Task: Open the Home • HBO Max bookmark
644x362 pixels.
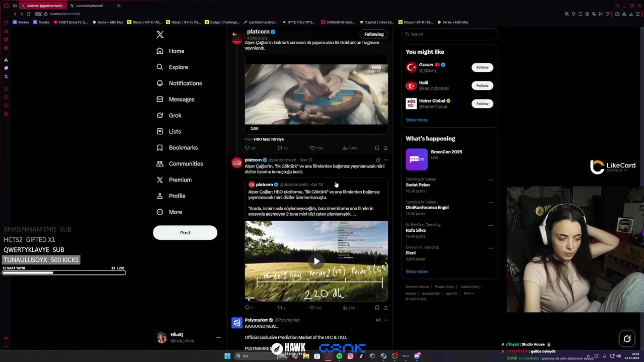Action: click(108, 22)
